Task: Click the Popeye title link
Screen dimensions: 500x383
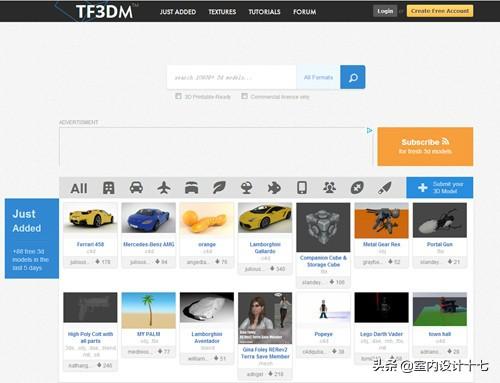Action: pos(323,334)
